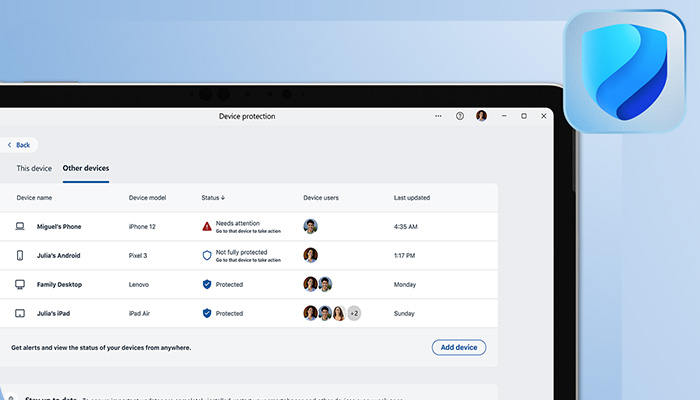Click Julia's iPad protected shield icon
Viewport: 700px width, 400px height.
[x=207, y=313]
